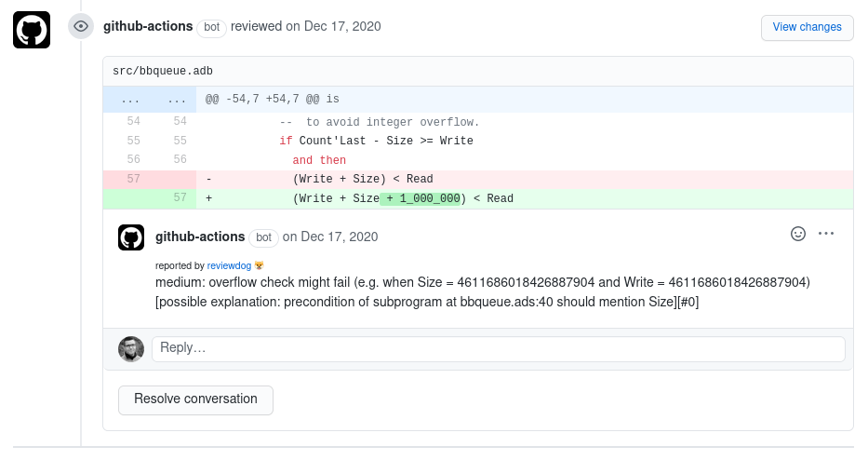This screenshot has height=460, width=868.
Task: Click github-actions avatar in the comment
Action: [131, 237]
